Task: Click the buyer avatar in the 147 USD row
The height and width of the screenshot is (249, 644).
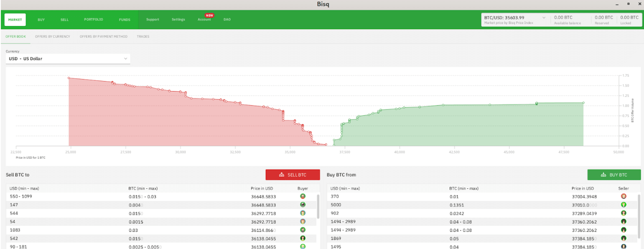Action: click(x=303, y=205)
